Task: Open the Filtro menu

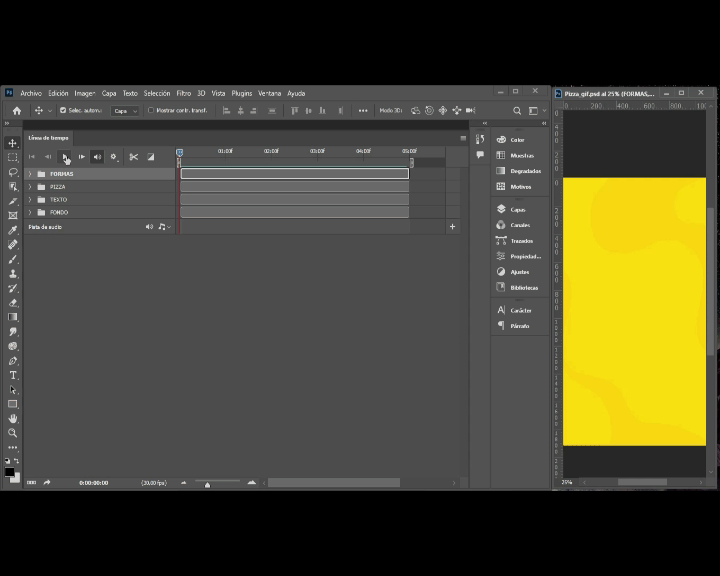Action: pyautogui.click(x=184, y=93)
